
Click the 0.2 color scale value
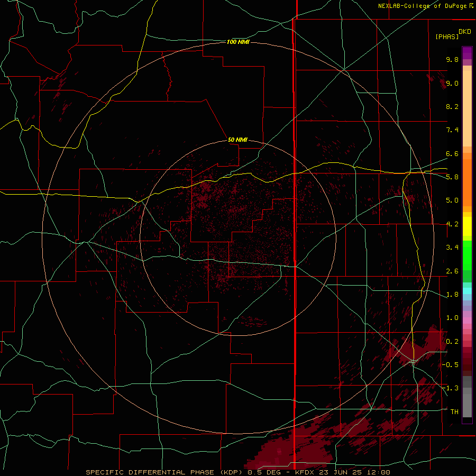452,342
